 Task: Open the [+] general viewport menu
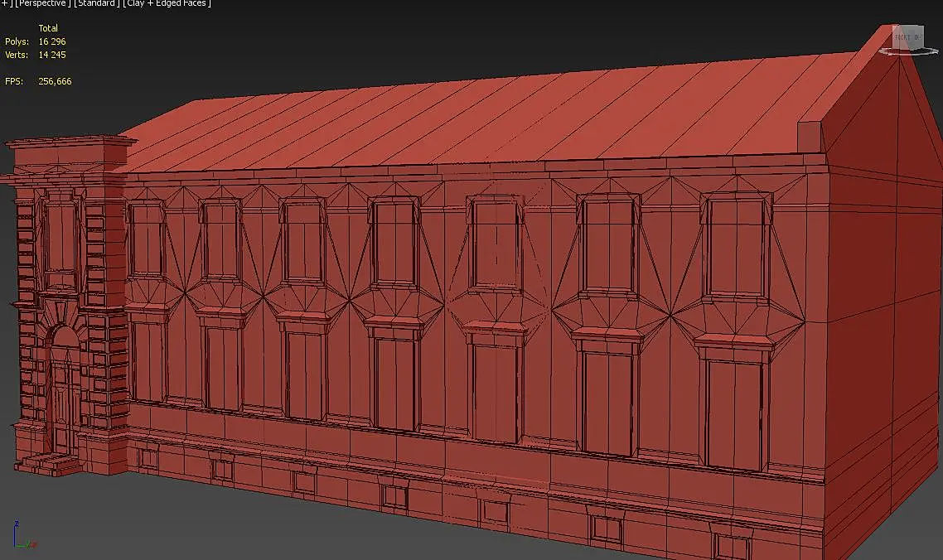[x=6, y=3]
